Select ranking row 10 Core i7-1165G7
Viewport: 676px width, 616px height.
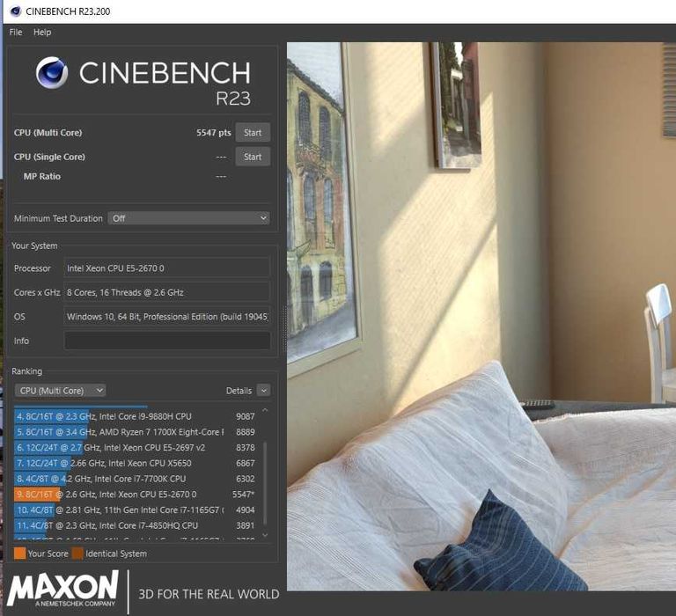(135, 510)
